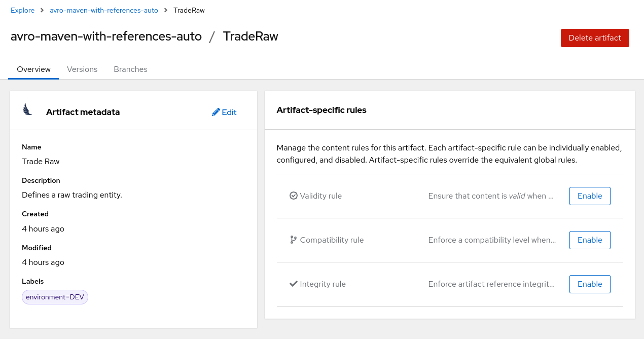Switch to the Versions tab

click(x=82, y=69)
